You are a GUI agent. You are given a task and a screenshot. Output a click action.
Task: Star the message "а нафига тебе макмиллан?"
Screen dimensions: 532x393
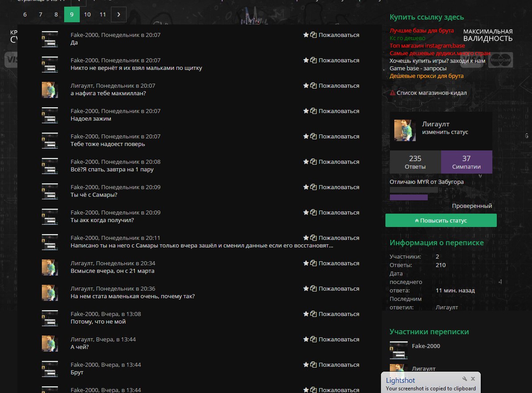pyautogui.click(x=306, y=85)
